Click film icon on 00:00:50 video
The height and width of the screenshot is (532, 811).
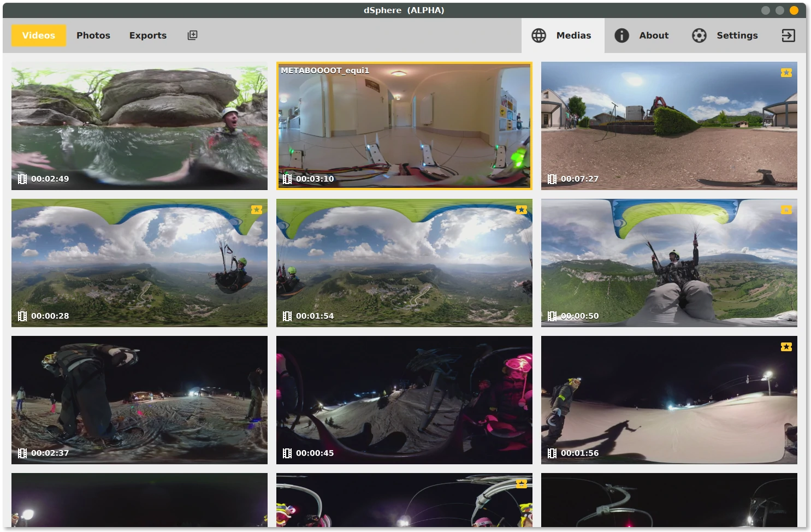[x=552, y=316]
